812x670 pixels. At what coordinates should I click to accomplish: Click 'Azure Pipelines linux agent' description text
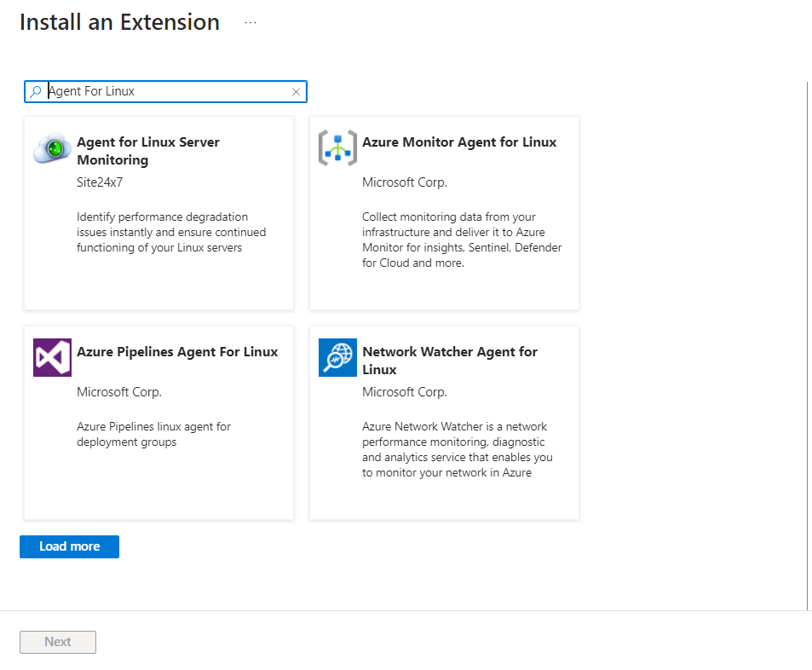tap(154, 434)
